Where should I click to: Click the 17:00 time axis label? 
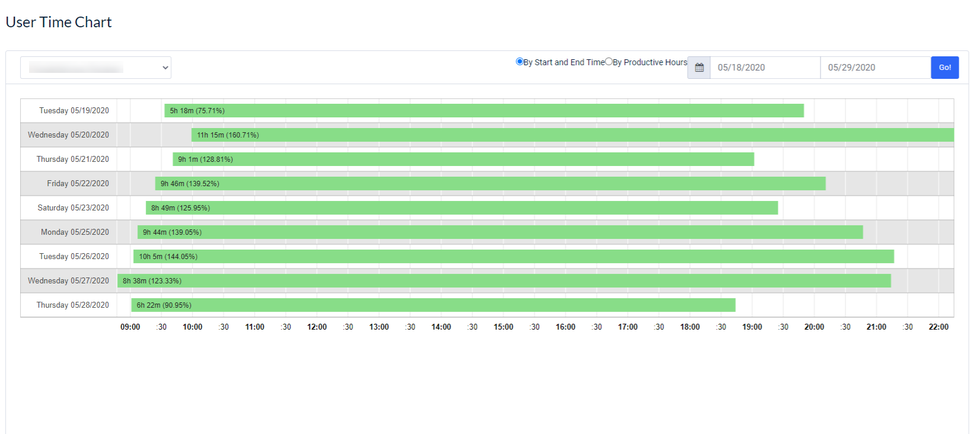coord(628,327)
